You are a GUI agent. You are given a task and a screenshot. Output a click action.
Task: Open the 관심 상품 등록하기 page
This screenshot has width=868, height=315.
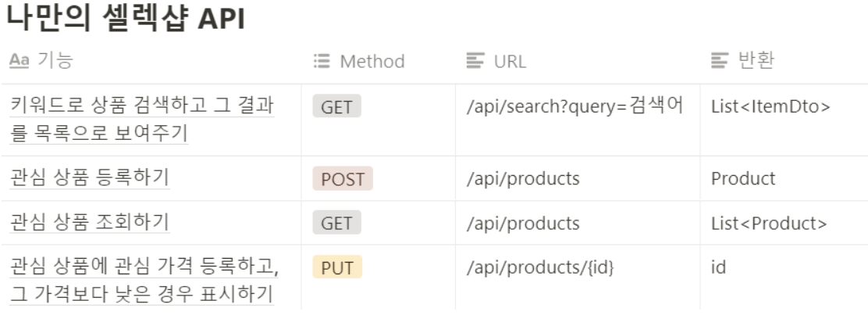90,177
